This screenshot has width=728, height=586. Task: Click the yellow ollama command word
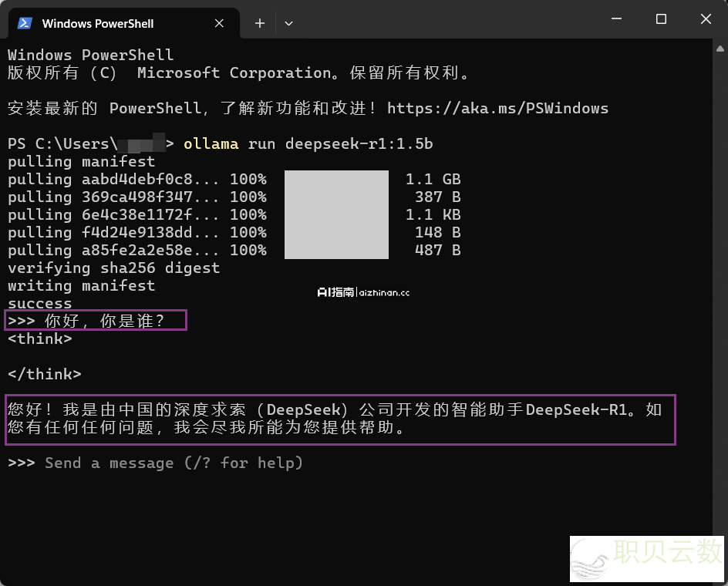(x=211, y=144)
